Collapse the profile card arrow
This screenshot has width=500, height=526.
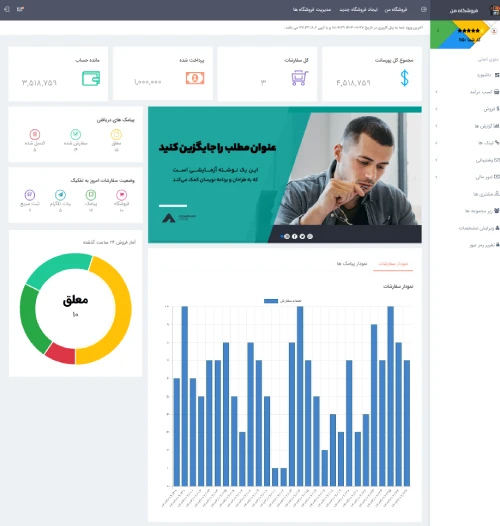pyautogui.click(x=438, y=31)
